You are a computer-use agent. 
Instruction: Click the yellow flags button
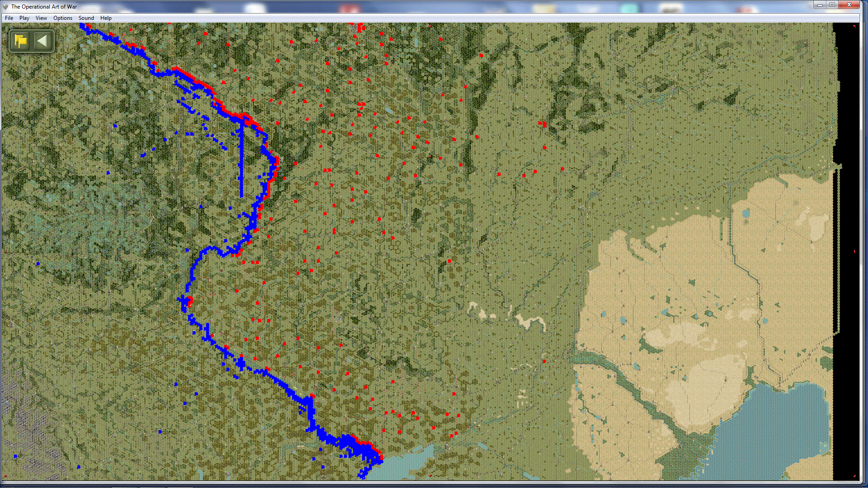point(20,41)
